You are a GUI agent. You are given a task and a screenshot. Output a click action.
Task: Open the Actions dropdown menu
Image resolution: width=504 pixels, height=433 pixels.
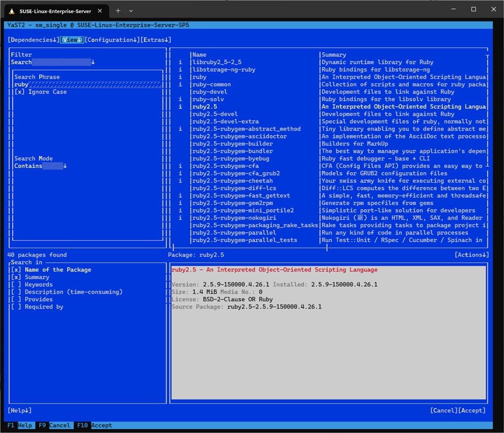point(472,255)
